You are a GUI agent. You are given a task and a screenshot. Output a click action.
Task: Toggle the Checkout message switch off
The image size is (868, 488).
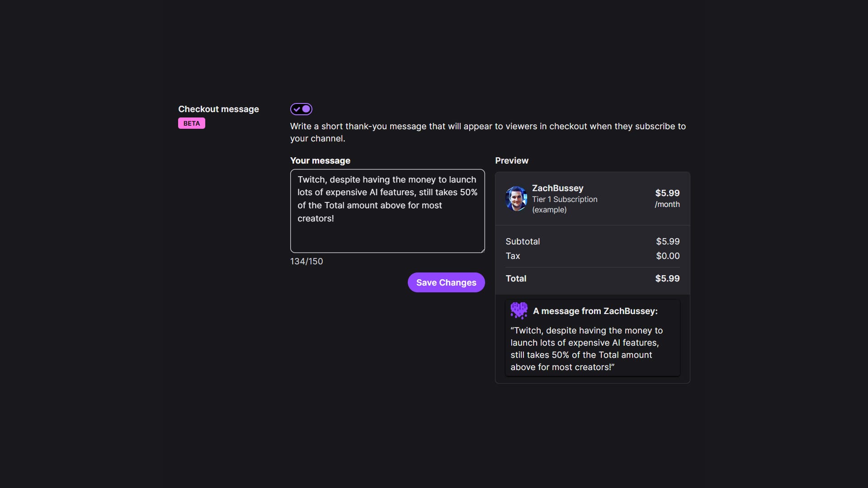(301, 109)
